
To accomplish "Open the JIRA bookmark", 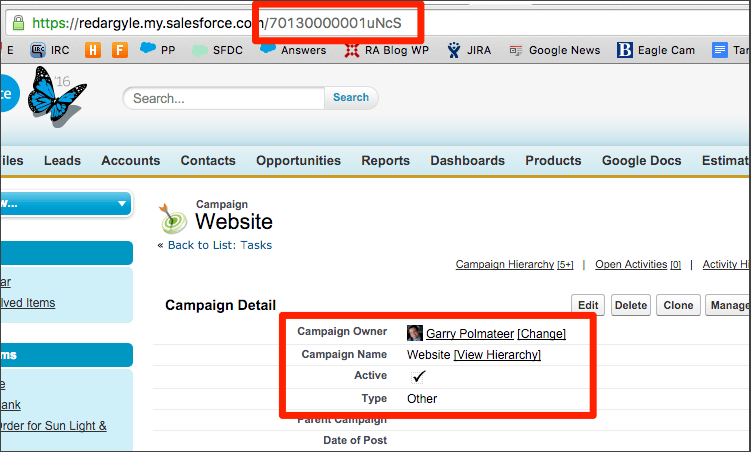I will pyautogui.click(x=469, y=50).
